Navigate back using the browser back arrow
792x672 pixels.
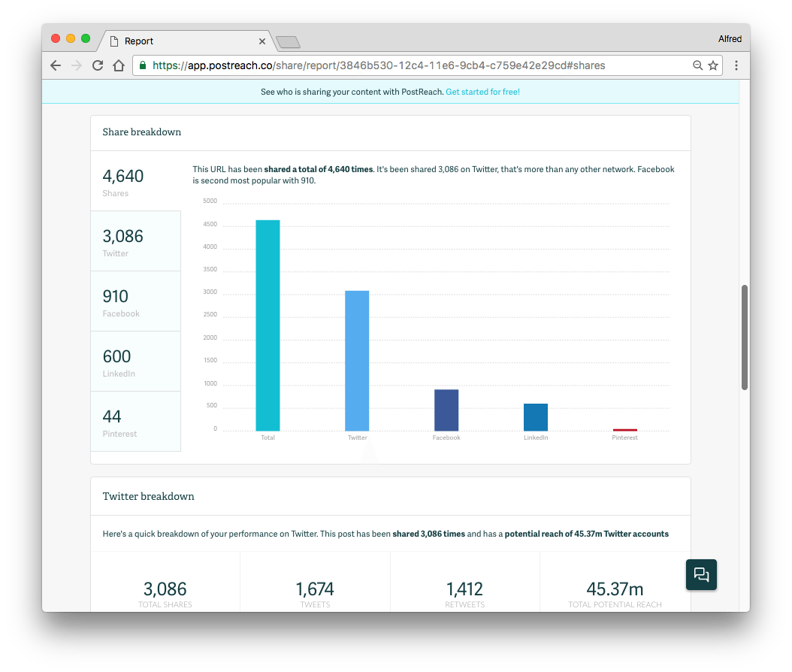coord(55,65)
